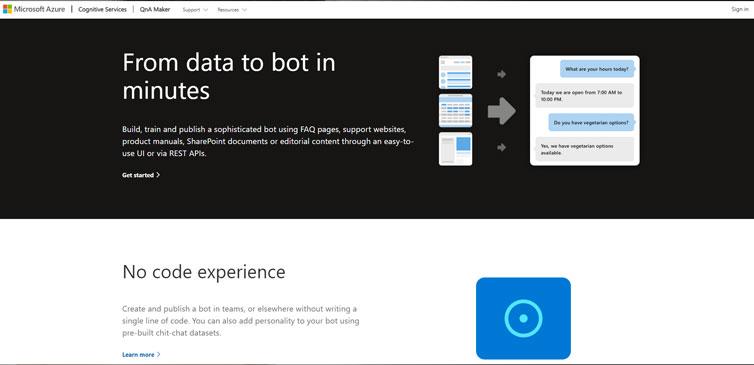Screen dimensions: 754x365
Task: Click the bottom document layout thumbnail
Action: [x=455, y=149]
